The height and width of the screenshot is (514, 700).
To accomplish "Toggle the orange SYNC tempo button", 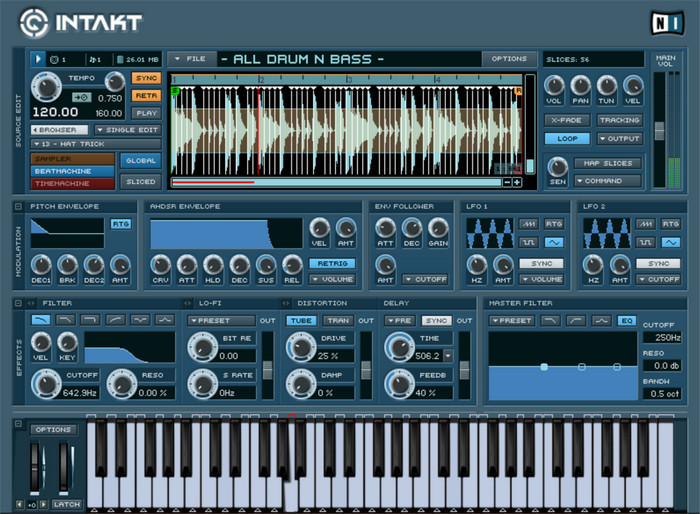I will [146, 78].
